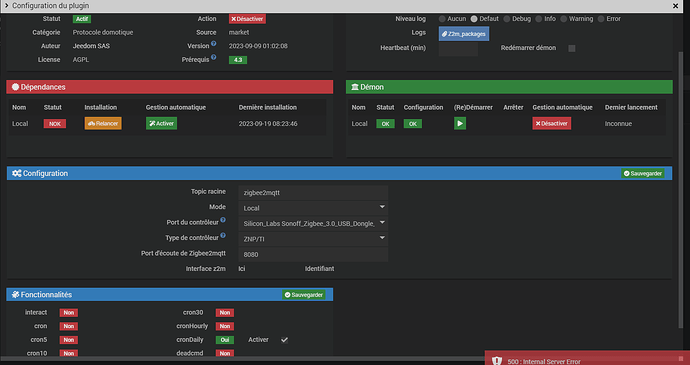The image size is (690, 365).
Task: Select the Defaut log level
Action: point(474,19)
